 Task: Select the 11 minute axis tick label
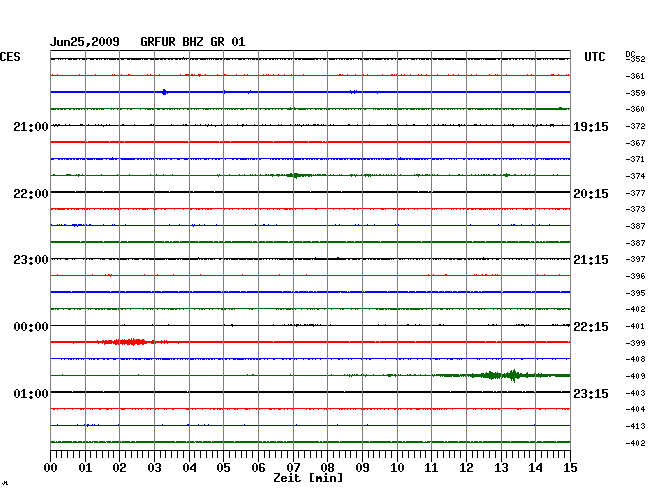(431, 468)
